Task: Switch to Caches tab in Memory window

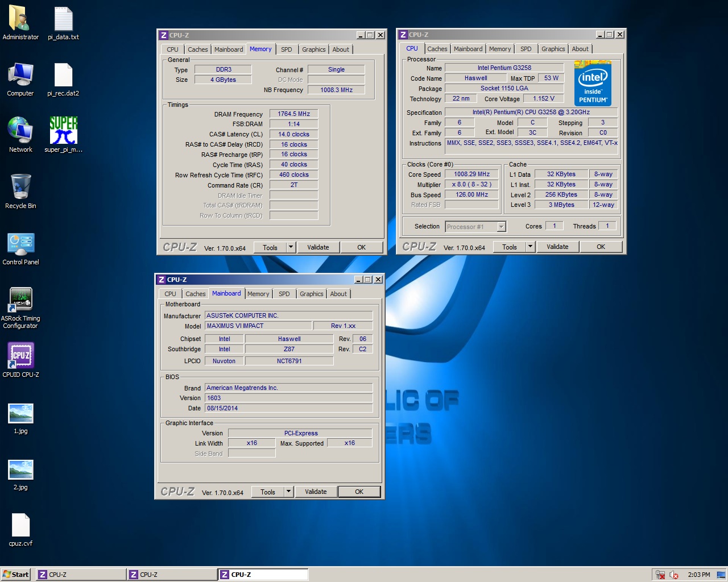Action: [197, 49]
